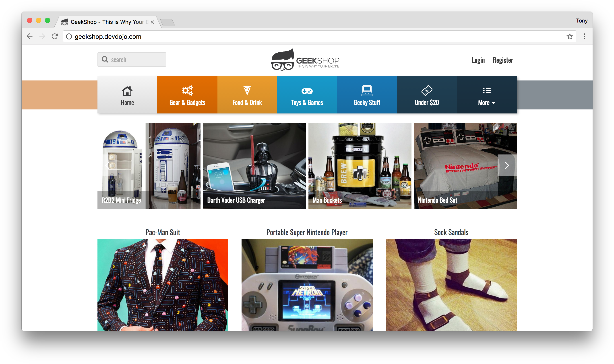Click the Portable Super Nintendo Player title
614x364 pixels.
tap(307, 232)
